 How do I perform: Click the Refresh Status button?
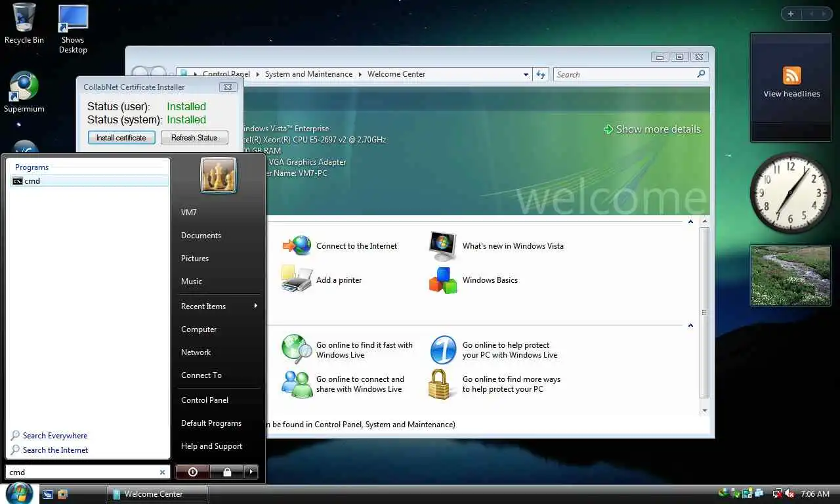pyautogui.click(x=194, y=138)
